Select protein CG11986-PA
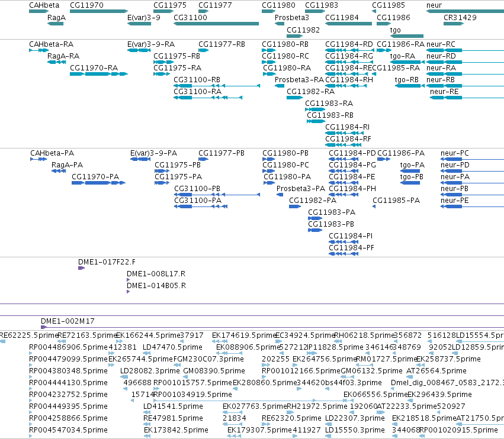Viewport: 504px width, 439px height. point(384,159)
